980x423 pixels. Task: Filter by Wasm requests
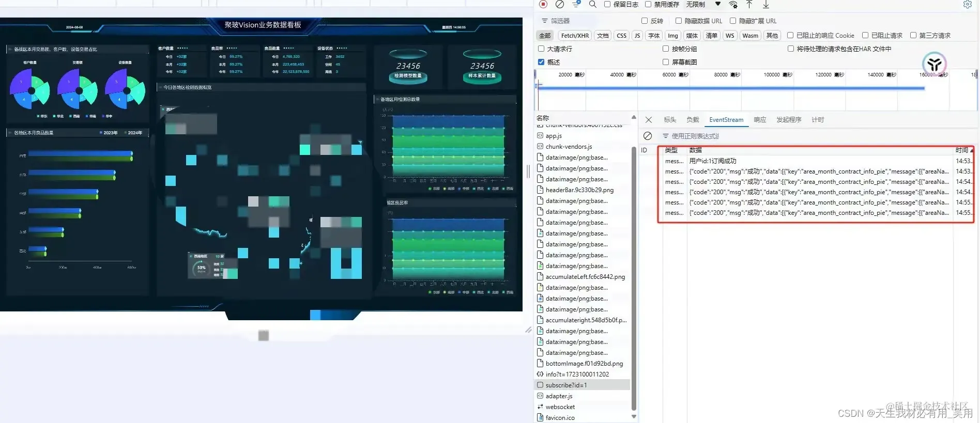pos(750,36)
